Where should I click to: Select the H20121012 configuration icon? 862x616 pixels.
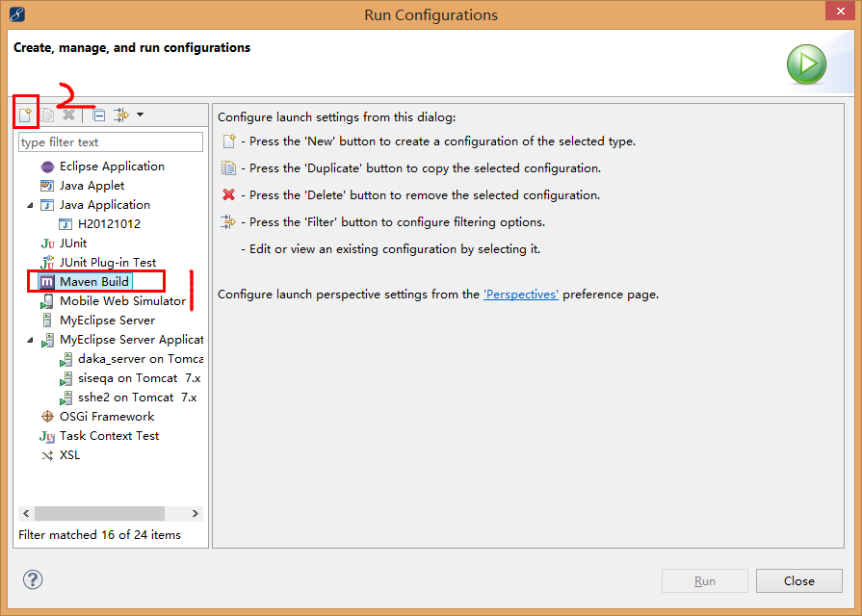[x=65, y=224]
